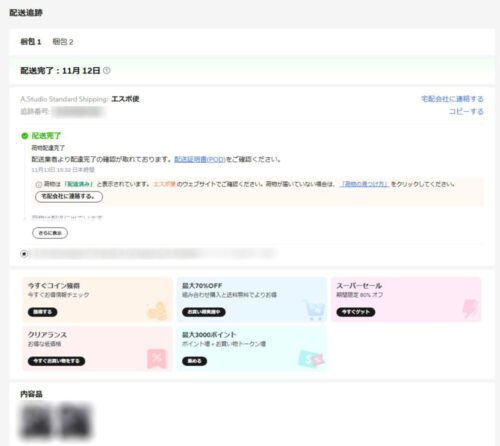
Task: Click info icon next to 配送完了：11月 12日
Action: 107,71
